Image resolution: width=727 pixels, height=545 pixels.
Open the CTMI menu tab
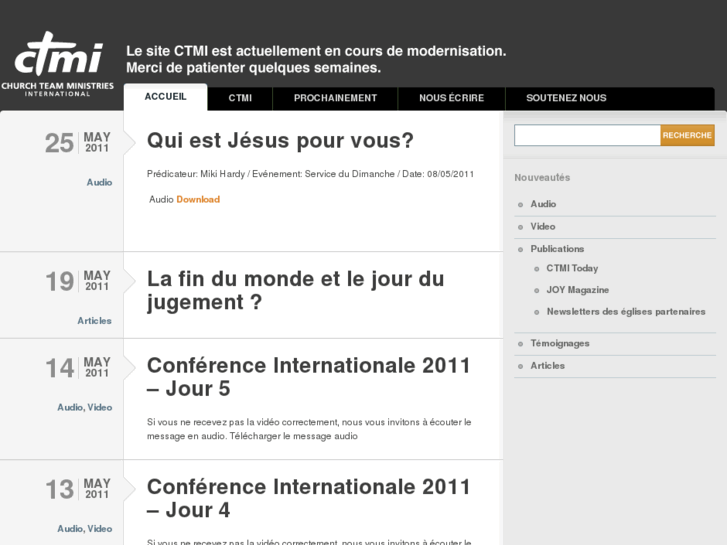[x=240, y=98]
